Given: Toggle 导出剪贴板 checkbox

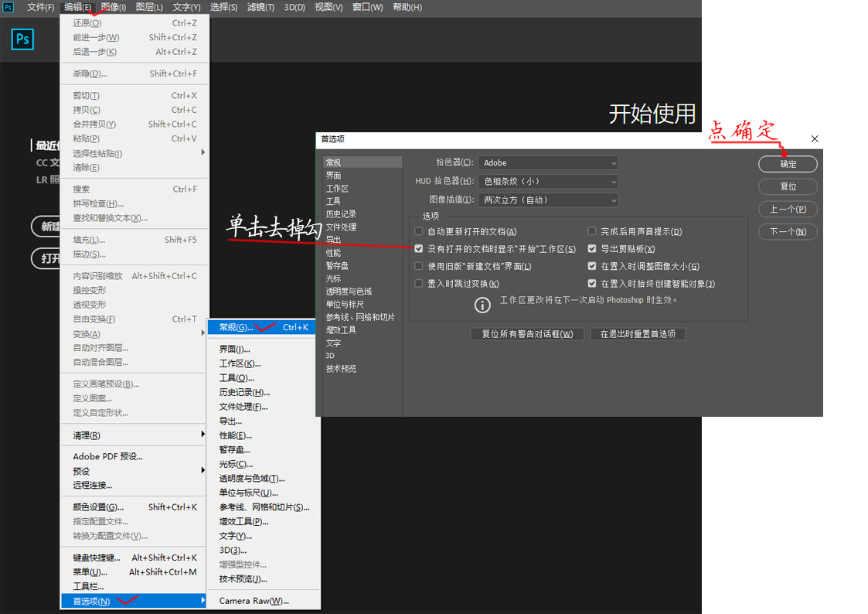Looking at the screenshot, I should click(592, 248).
